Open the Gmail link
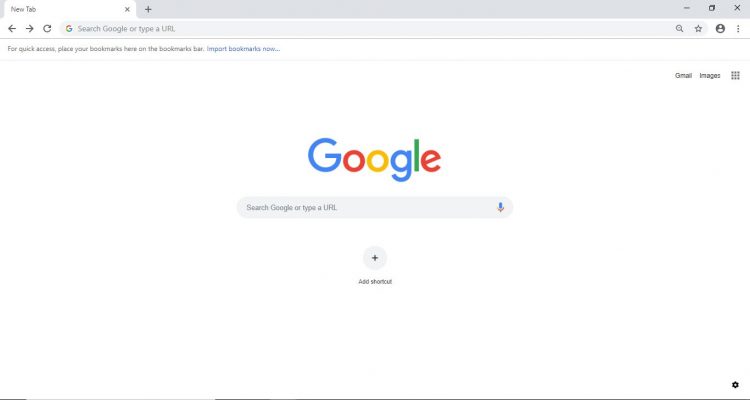Image resolution: width=750 pixels, height=400 pixels. click(x=684, y=76)
